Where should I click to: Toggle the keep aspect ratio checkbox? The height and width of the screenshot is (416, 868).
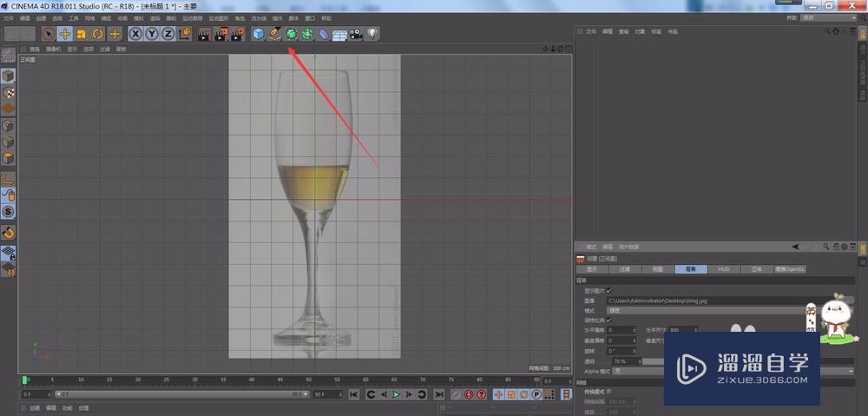click(x=609, y=320)
